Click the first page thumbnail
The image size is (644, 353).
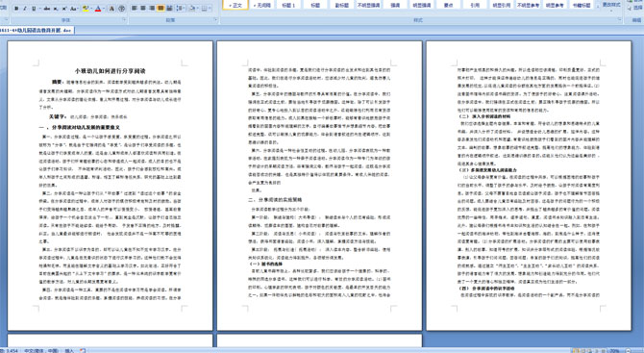tap(111, 186)
